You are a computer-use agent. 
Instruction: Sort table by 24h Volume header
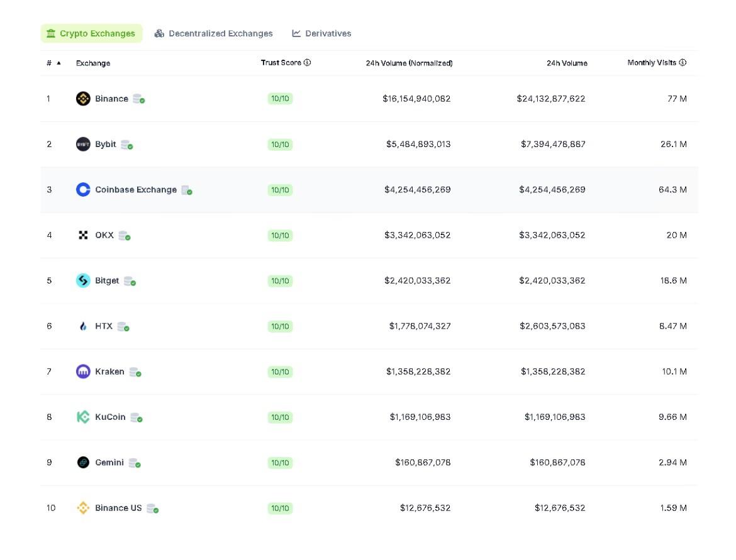click(567, 63)
